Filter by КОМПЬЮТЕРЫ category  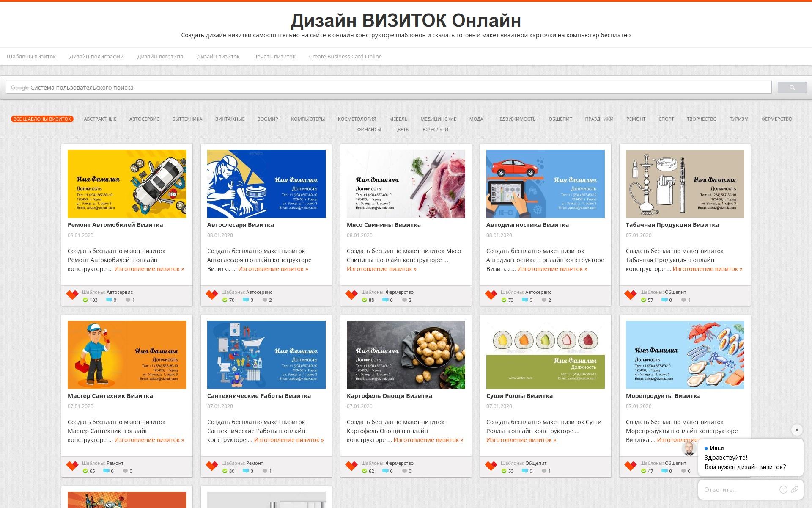pos(308,119)
